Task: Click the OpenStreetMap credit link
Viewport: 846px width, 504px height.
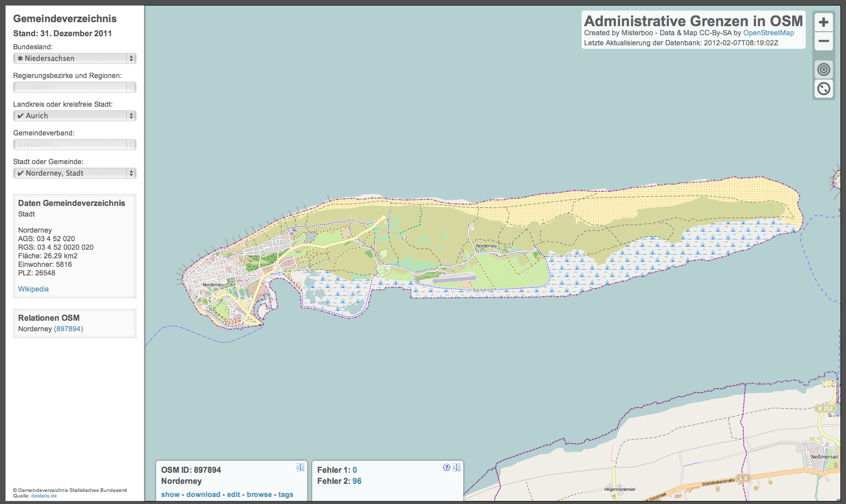Action: click(768, 33)
